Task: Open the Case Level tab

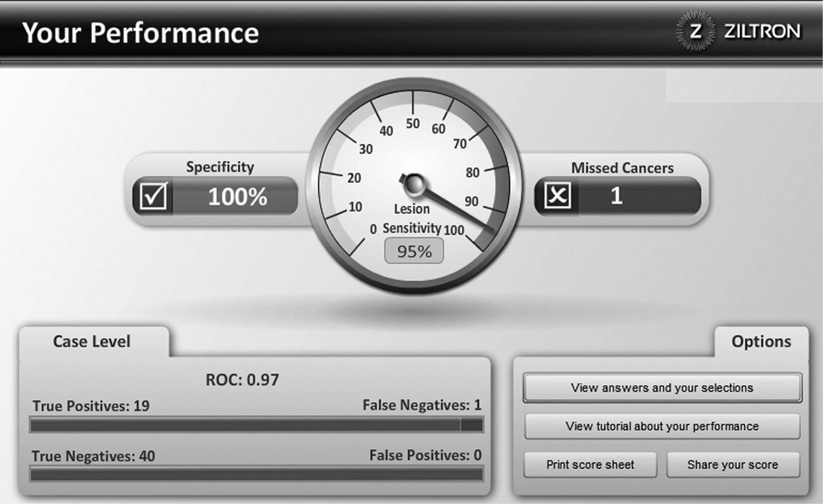Action: tap(92, 342)
